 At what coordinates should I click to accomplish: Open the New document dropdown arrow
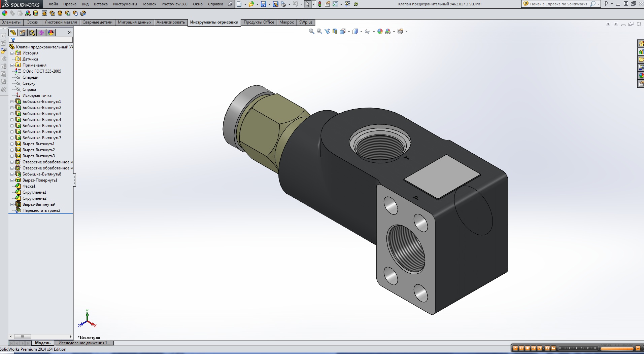point(245,4)
